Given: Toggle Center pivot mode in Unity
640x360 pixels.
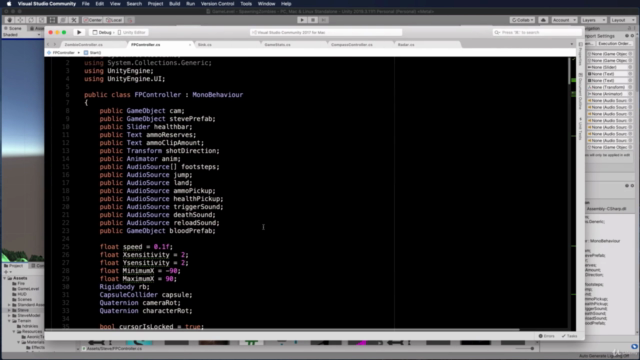Looking at the screenshot, I should coord(93,20).
